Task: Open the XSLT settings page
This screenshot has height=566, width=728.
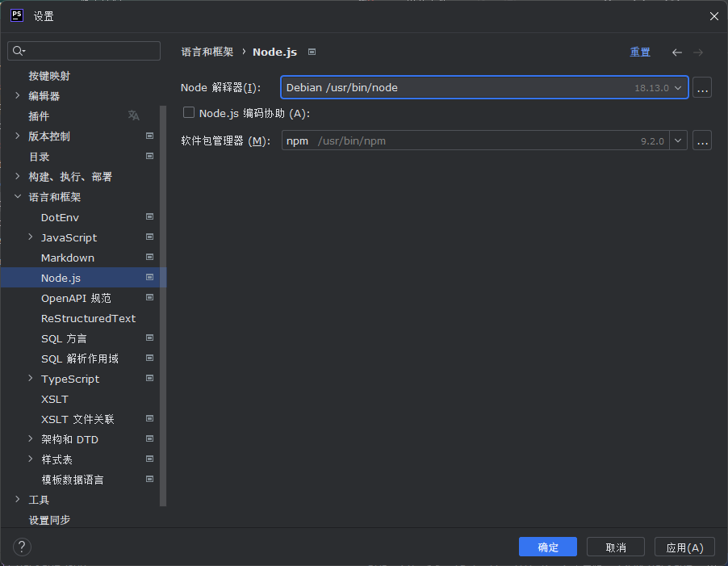Action: coord(55,400)
